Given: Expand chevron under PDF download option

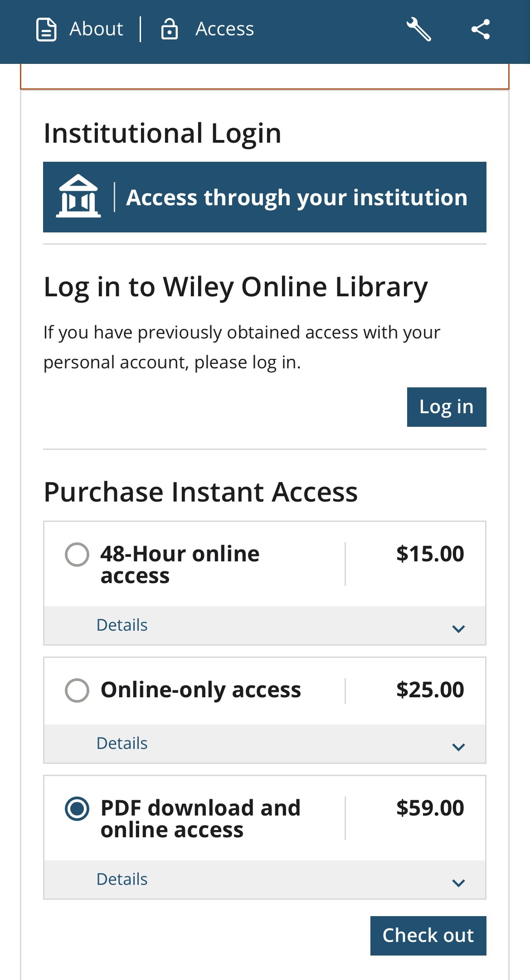Looking at the screenshot, I should point(458,883).
